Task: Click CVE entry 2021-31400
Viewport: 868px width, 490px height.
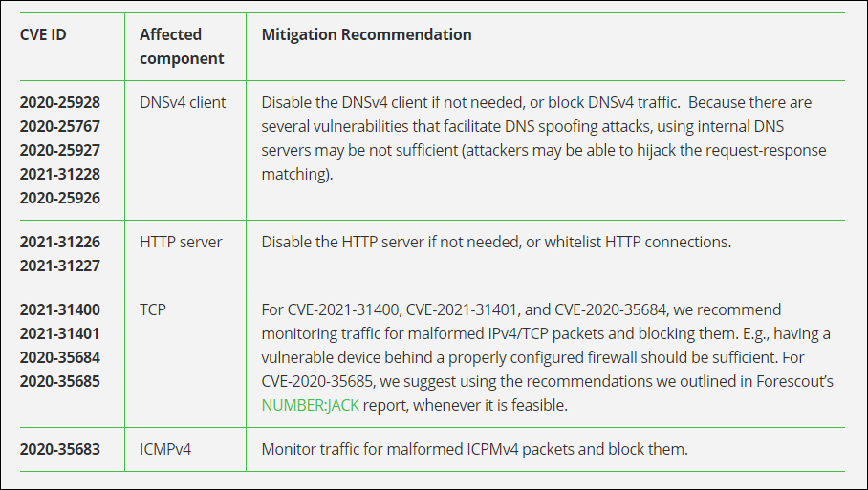Action: click(x=60, y=309)
